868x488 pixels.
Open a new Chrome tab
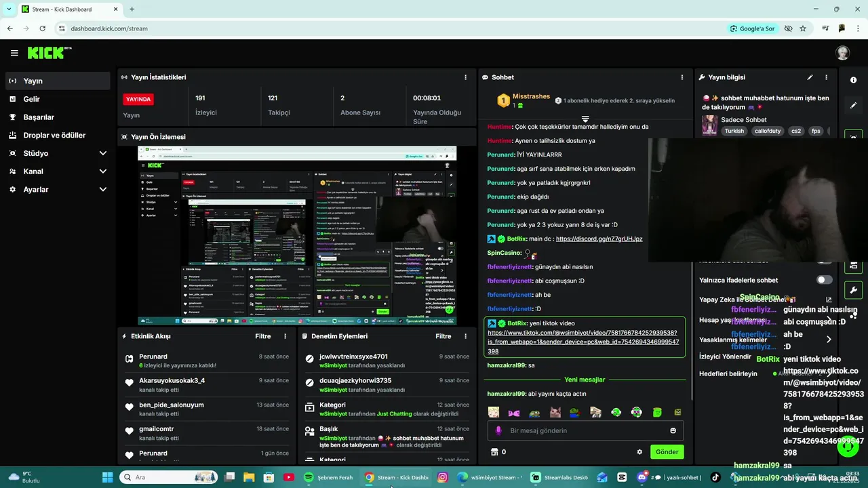pos(132,9)
